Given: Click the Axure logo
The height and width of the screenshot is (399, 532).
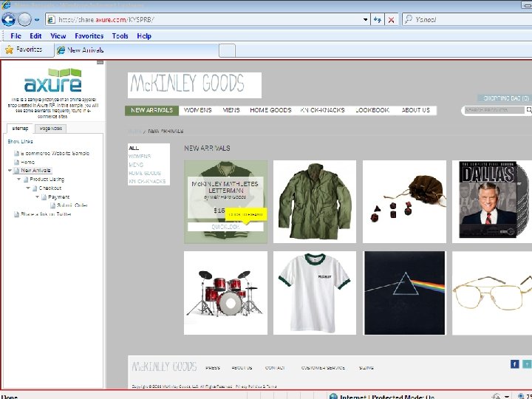Looking at the screenshot, I should 53,80.
